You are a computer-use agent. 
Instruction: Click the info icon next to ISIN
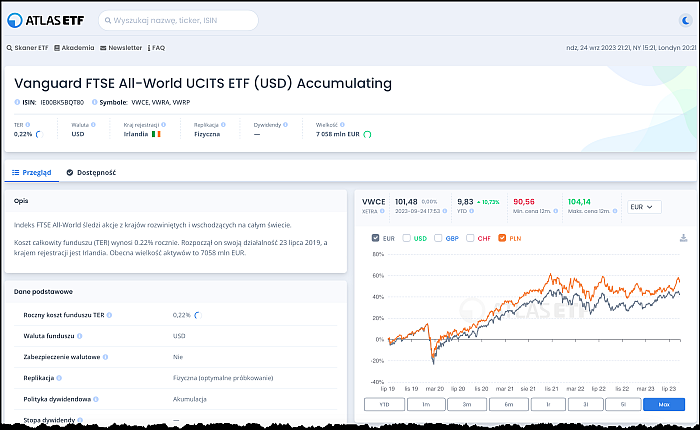pos(17,102)
